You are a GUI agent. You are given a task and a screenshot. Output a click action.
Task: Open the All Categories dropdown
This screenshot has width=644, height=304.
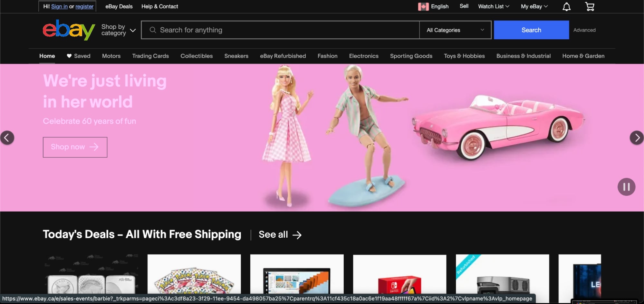coord(455,30)
